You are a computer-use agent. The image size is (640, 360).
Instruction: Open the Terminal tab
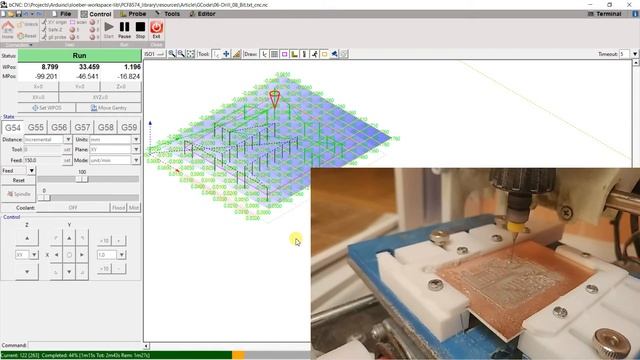coord(604,14)
